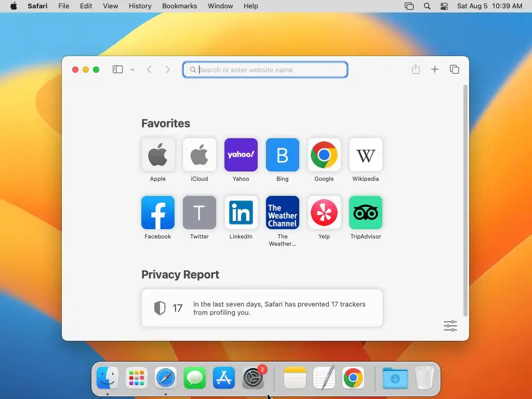The height and width of the screenshot is (399, 532).
Task: Open Messages from the Dock
Action: point(195,378)
